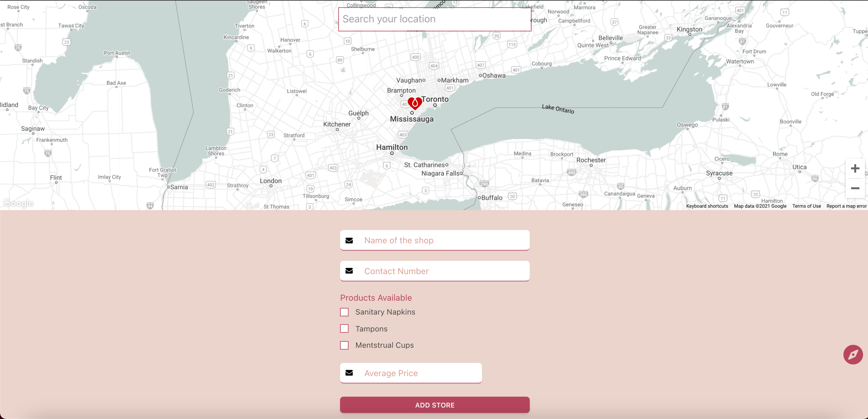Zoom out the map with minus

855,188
